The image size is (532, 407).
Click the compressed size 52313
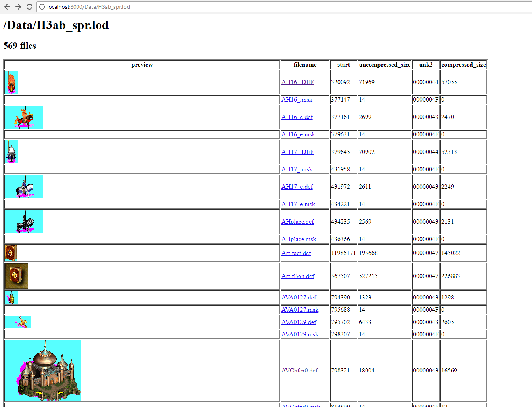click(x=449, y=152)
